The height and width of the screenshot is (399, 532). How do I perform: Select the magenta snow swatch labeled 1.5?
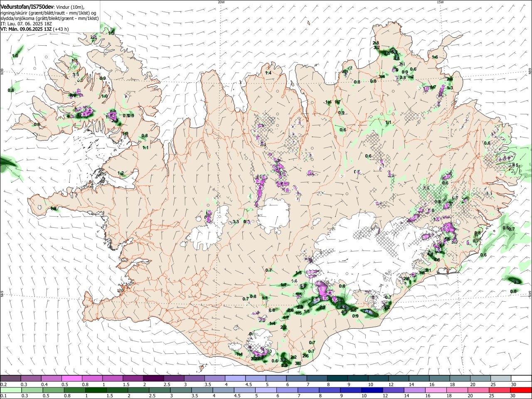[133, 378]
